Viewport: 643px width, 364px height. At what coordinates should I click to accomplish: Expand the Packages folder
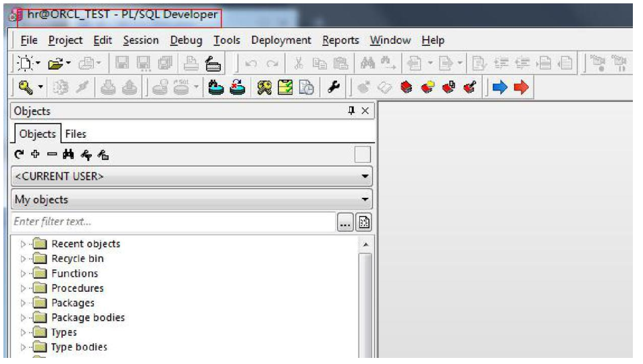point(23,303)
